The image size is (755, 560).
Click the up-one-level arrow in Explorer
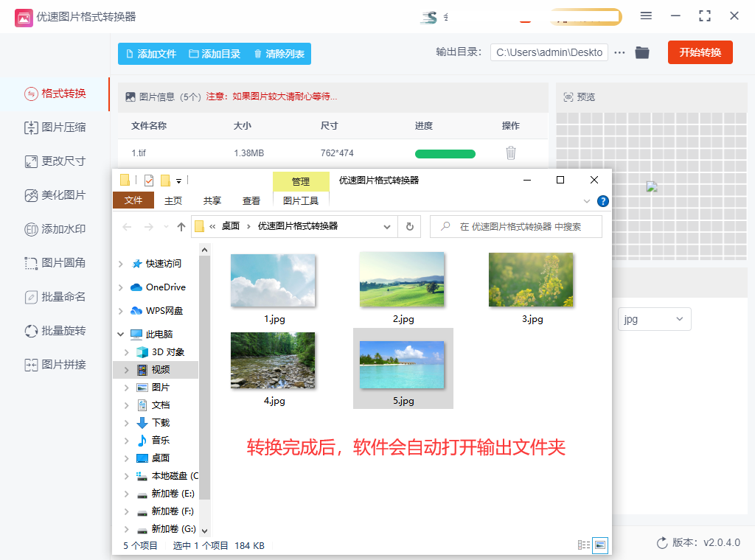[x=181, y=227]
